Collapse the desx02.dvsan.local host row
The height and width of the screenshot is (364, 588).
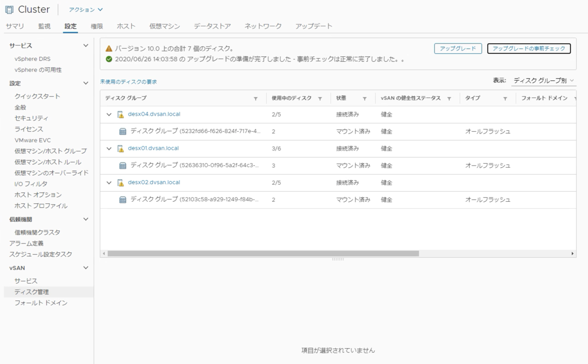pyautogui.click(x=109, y=183)
